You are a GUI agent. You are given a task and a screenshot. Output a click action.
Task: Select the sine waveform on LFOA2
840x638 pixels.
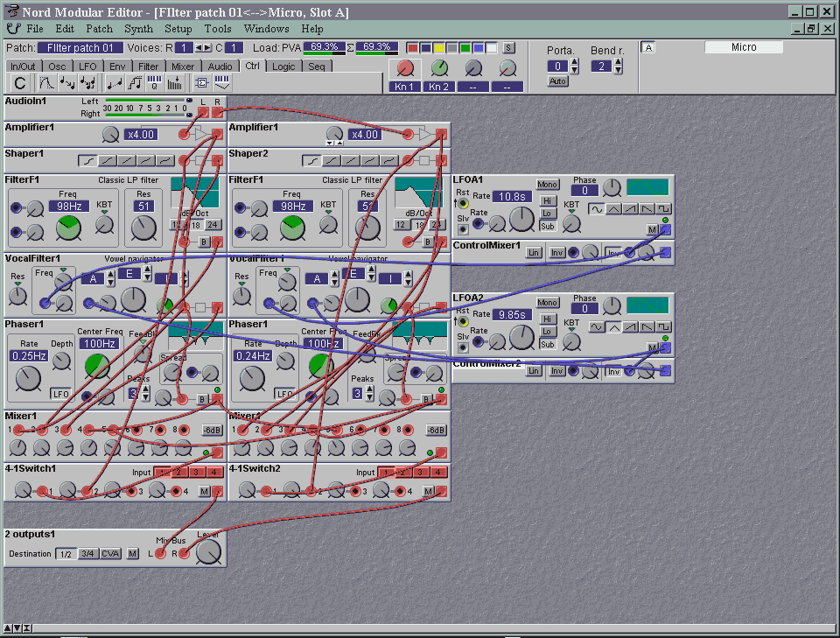tap(596, 327)
